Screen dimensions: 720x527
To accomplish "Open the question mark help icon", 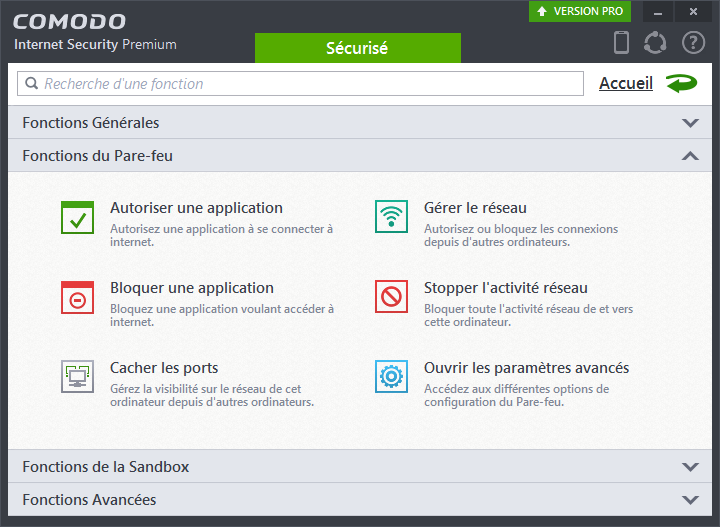I will coord(693,43).
